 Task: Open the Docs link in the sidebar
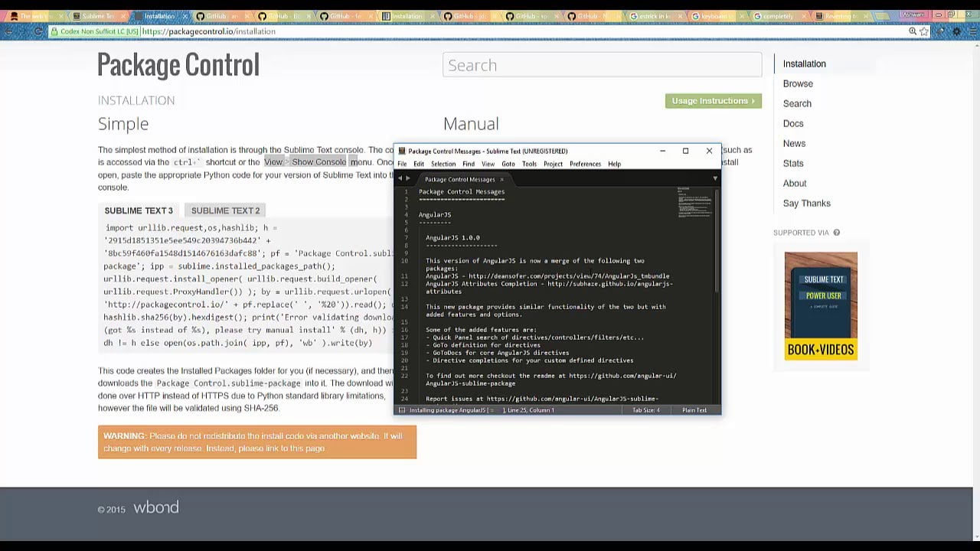[793, 123]
